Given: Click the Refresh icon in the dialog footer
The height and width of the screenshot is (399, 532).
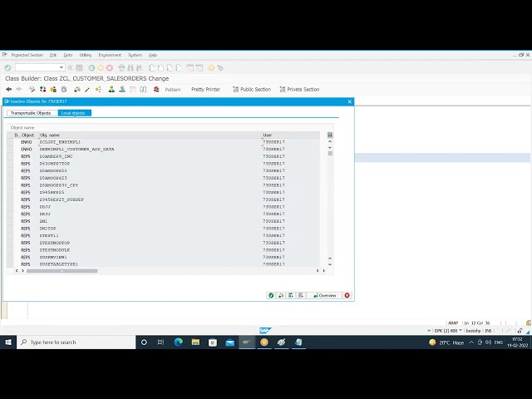Looking at the screenshot, I should pyautogui.click(x=281, y=296).
